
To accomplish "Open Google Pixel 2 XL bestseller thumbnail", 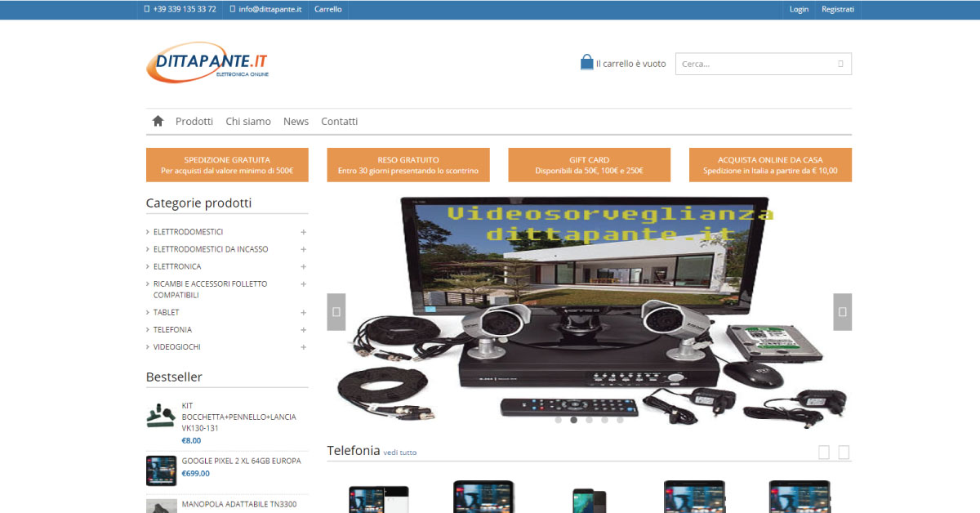I will tap(161, 471).
